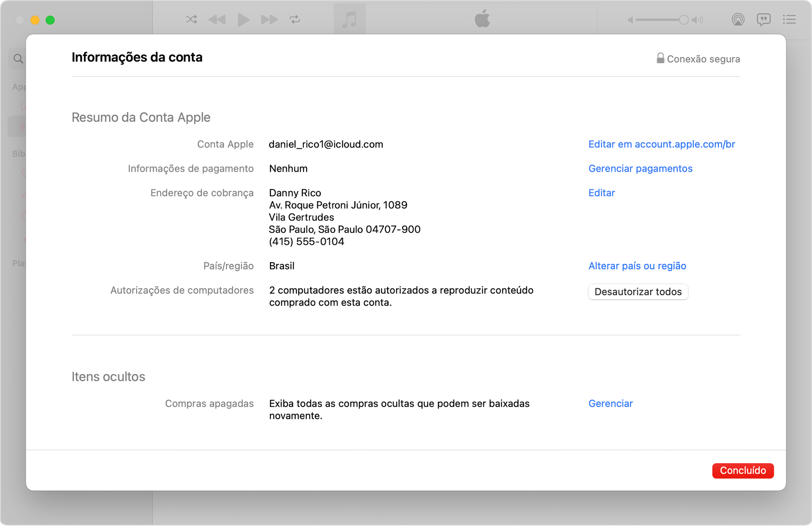Open the Up Next queue list

coord(790,19)
